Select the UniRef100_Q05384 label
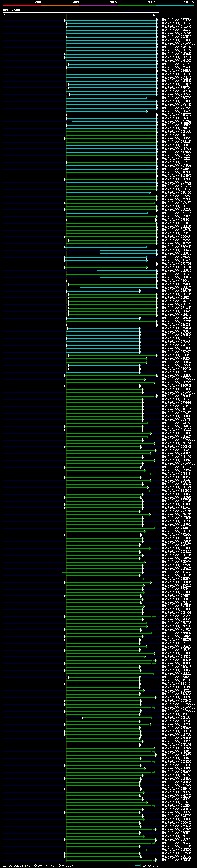Screen dimensions: 197x868 point(176,200)
